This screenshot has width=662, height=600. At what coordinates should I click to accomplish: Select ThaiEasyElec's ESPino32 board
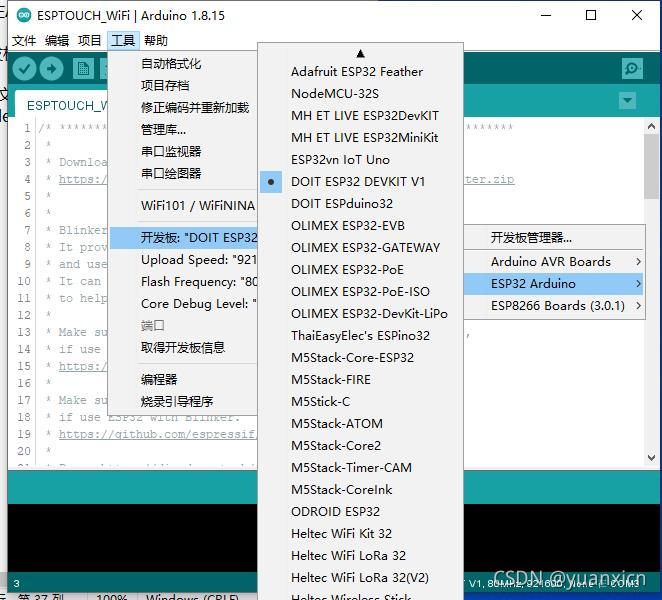(x=360, y=336)
